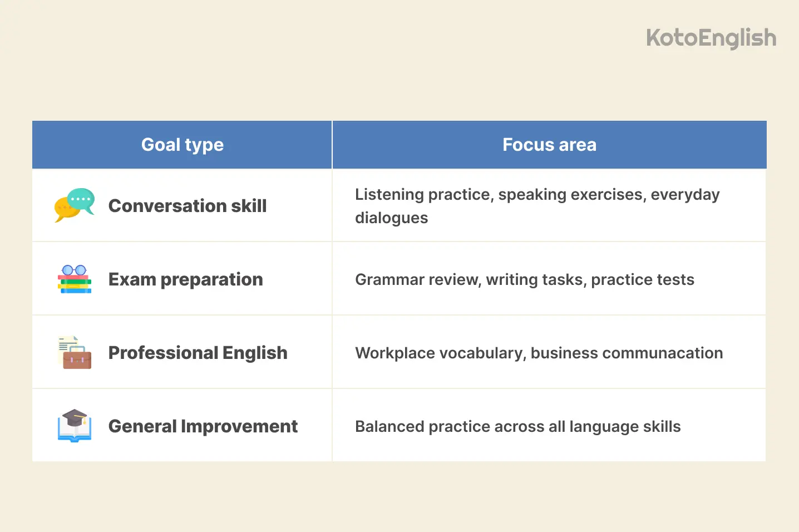Viewport: 799px width, 532px height.
Task: Click the KotoEnglish logo
Action: [x=711, y=38]
